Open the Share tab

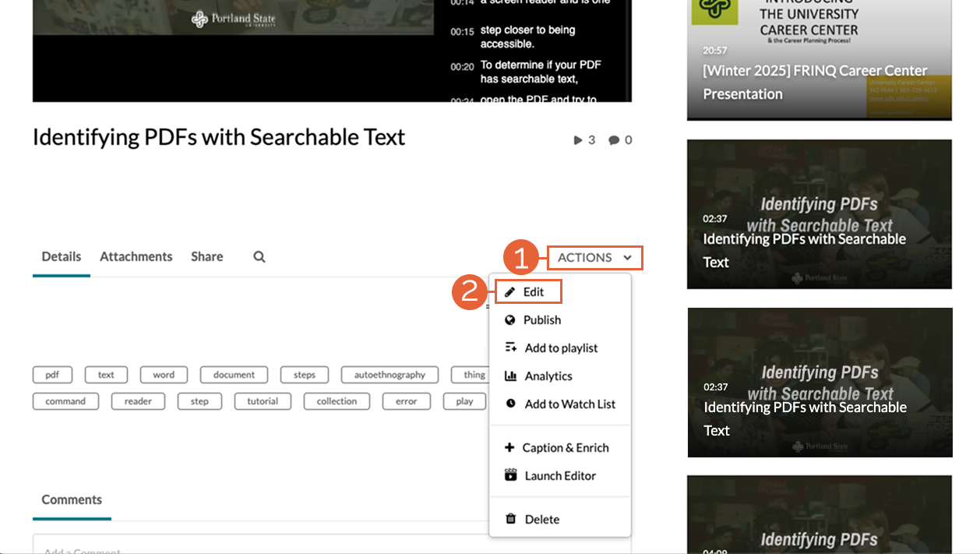point(207,257)
